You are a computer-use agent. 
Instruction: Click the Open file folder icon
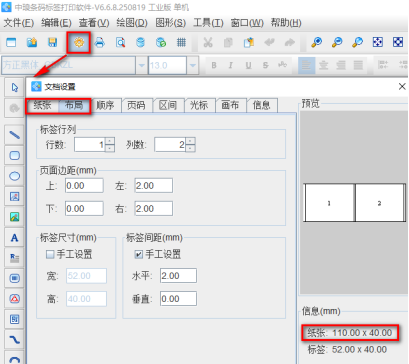pos(32,42)
